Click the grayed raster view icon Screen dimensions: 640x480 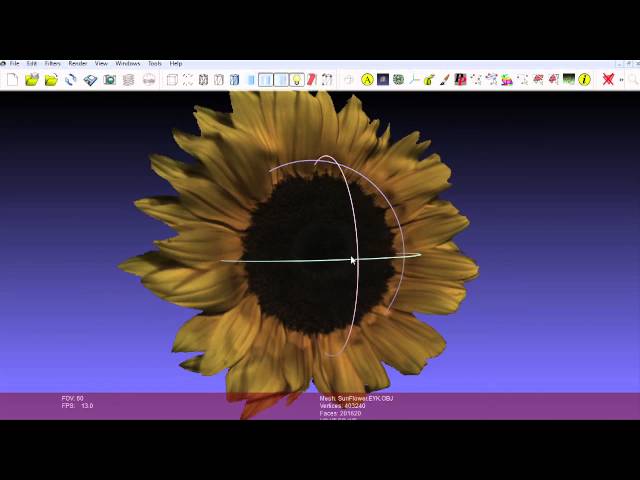coord(149,79)
